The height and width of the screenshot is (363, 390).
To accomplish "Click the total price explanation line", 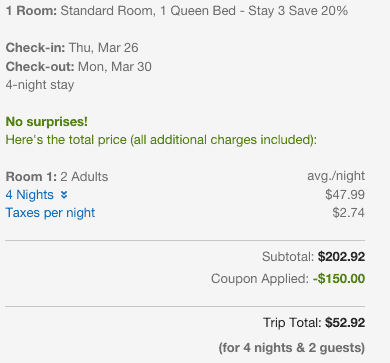I will click(x=161, y=140).
